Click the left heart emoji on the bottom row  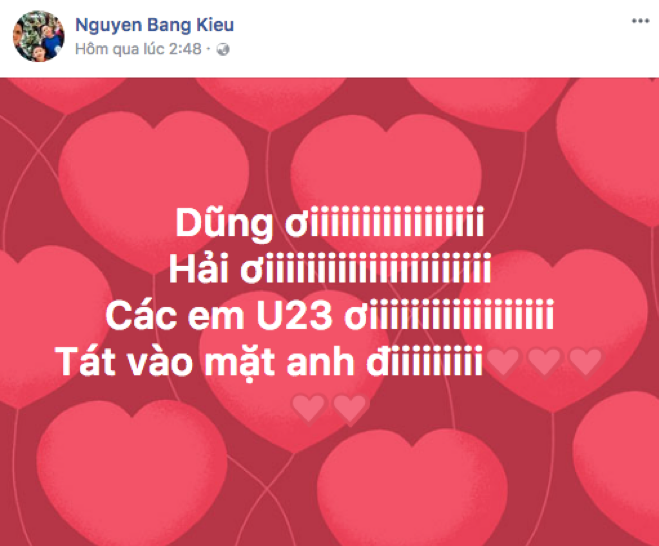pyautogui.click(x=308, y=407)
